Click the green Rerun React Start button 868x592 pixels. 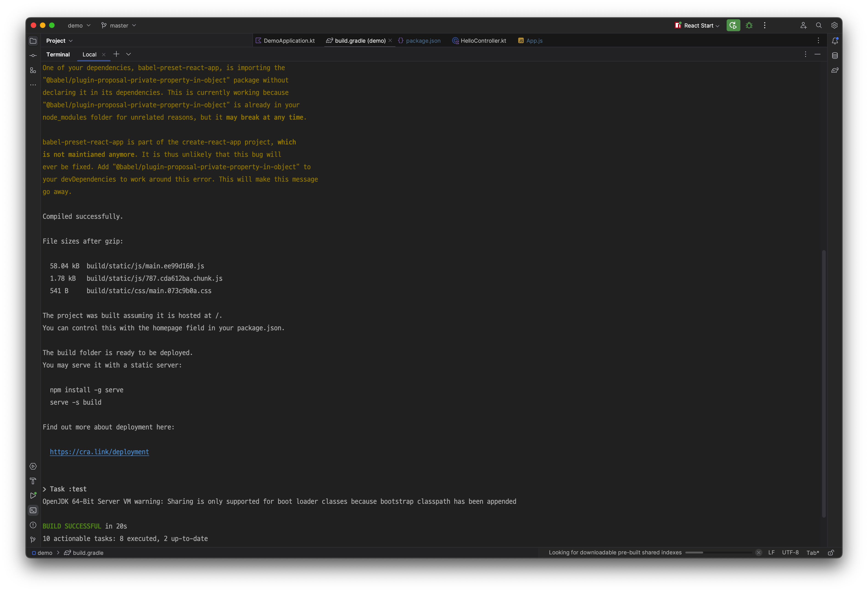[x=733, y=25]
